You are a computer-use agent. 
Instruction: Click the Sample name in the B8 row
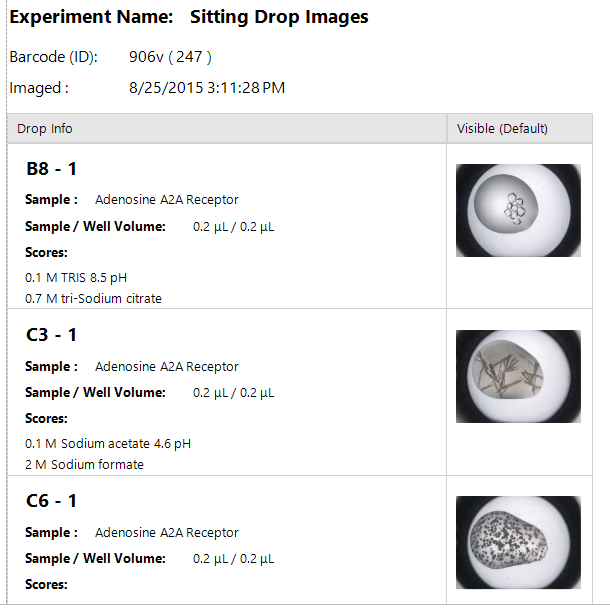(x=167, y=200)
